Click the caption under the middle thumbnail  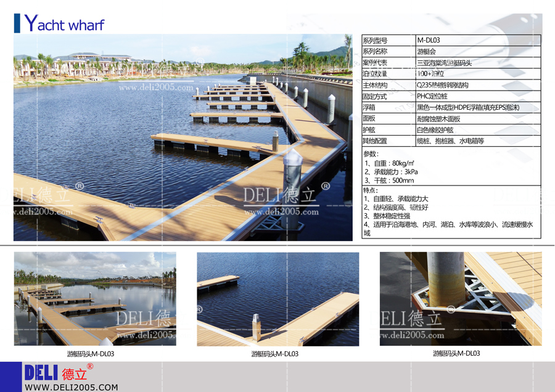(274, 354)
